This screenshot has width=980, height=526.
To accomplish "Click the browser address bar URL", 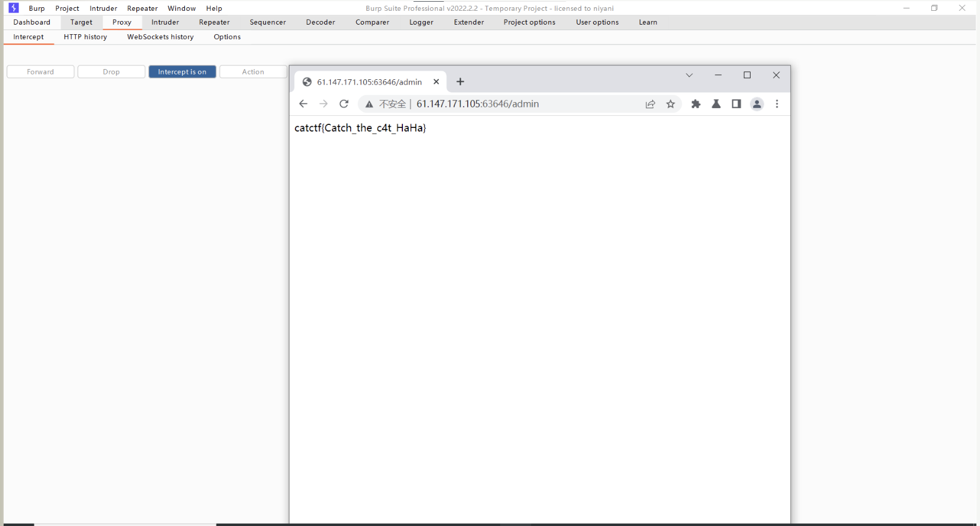I will point(477,104).
